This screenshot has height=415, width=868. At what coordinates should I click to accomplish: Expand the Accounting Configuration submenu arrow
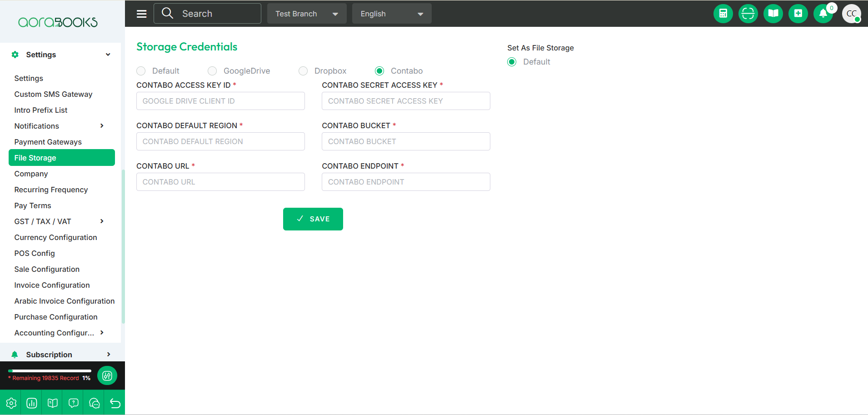102,333
